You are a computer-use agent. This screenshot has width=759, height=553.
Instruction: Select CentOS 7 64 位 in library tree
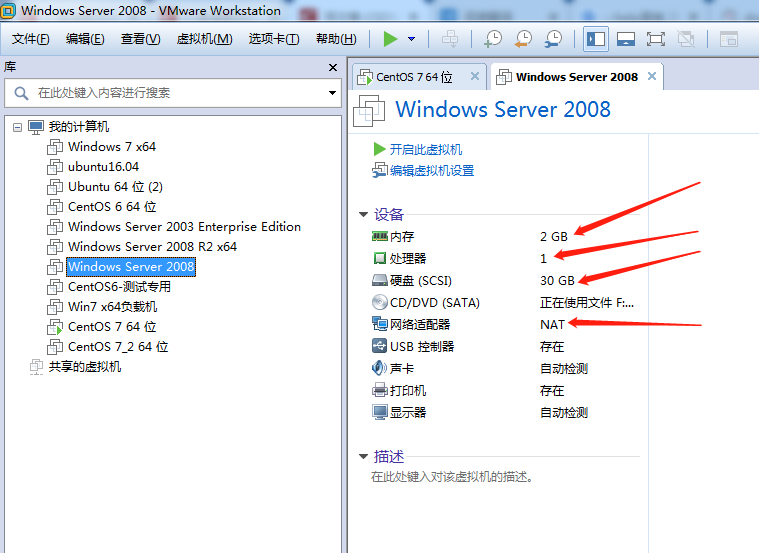[x=112, y=327]
